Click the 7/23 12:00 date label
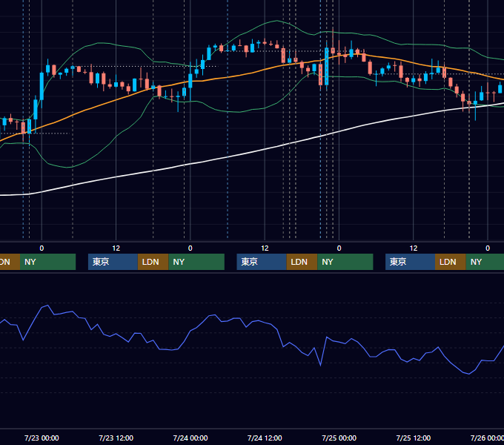Viewport: 504px width, 445px height. tap(116, 438)
